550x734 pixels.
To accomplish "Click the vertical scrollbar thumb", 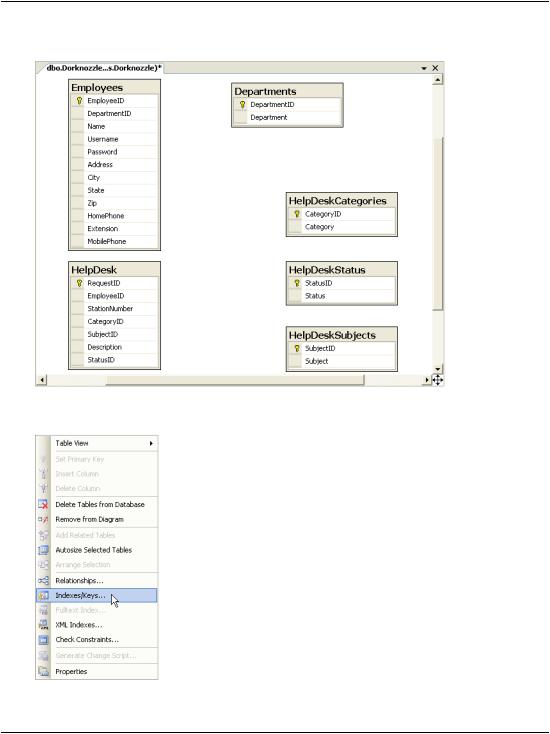I will pyautogui.click(x=437, y=223).
